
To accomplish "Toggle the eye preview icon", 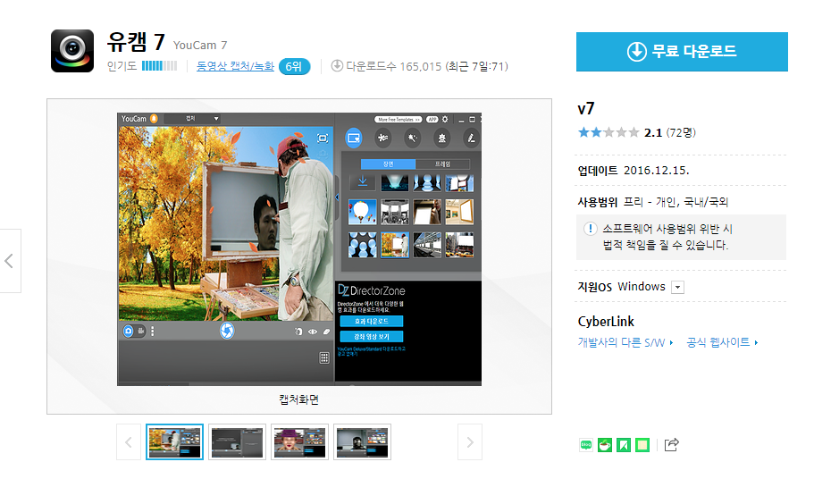I will coord(313,332).
